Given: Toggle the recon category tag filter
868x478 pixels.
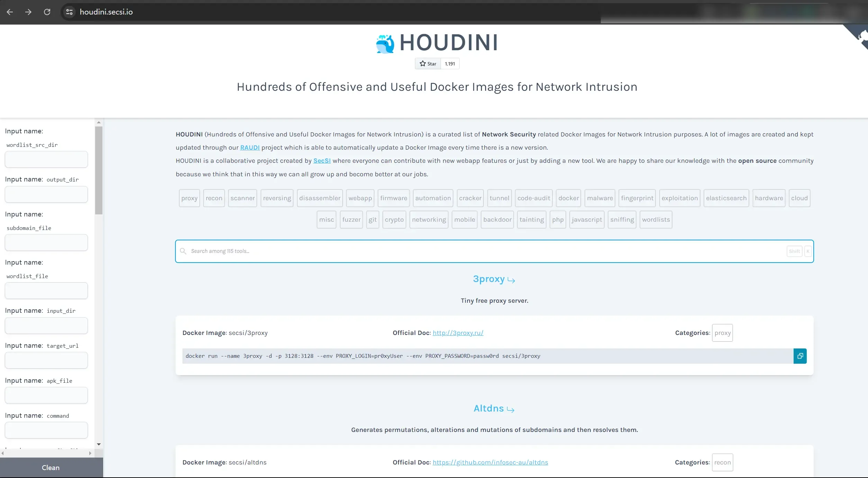Looking at the screenshot, I should coord(214,197).
